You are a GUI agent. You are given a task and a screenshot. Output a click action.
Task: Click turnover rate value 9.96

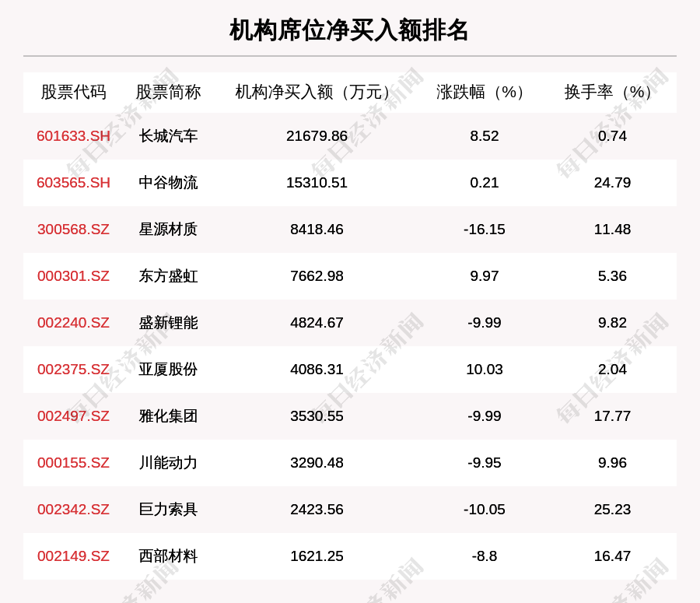click(613, 463)
